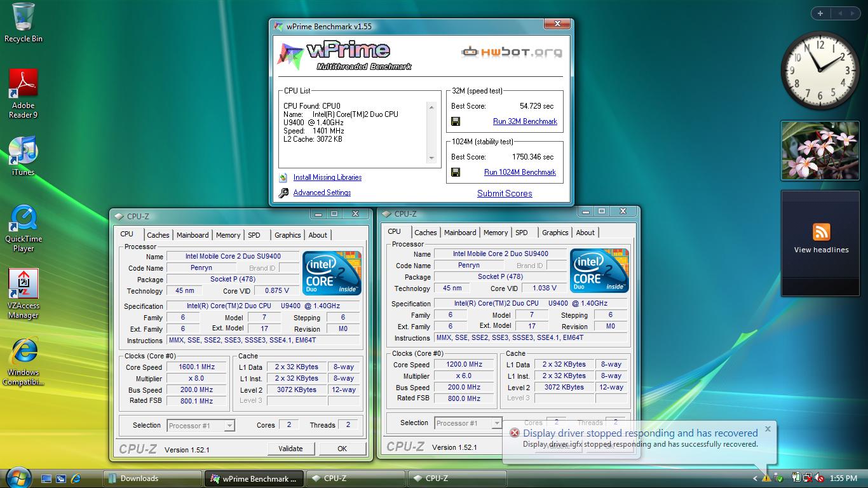Click Show Desktop in Quick Launch

click(46, 478)
